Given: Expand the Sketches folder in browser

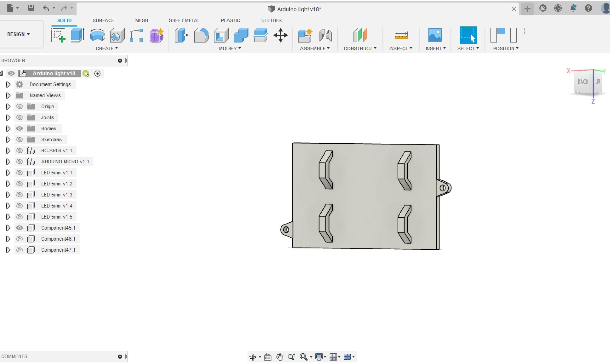Looking at the screenshot, I should [x=7, y=139].
